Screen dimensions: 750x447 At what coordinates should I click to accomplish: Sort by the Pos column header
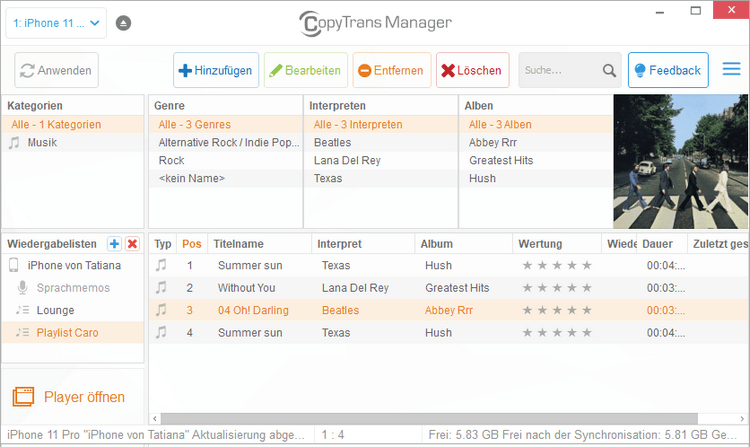(x=192, y=244)
